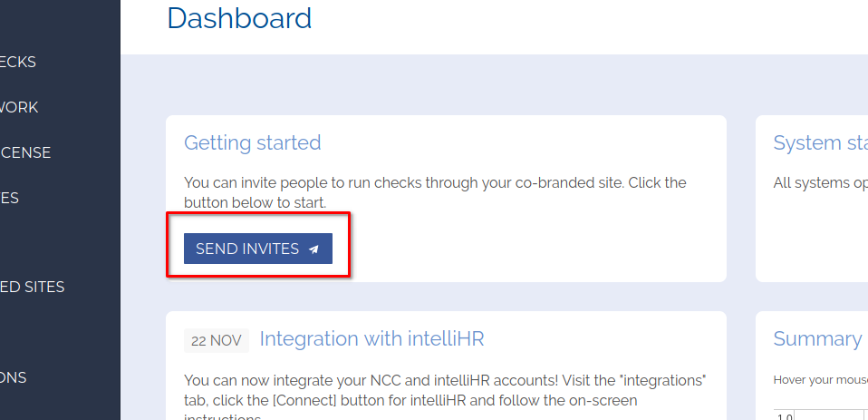Screen dimensions: 868x420
Task: Click the Dashboard page heading
Action: (239, 18)
